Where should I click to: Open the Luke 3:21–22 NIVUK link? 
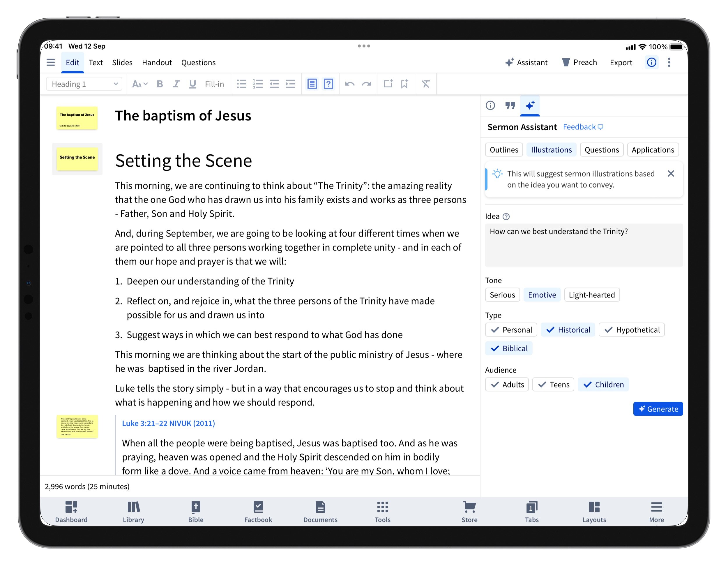point(168,423)
